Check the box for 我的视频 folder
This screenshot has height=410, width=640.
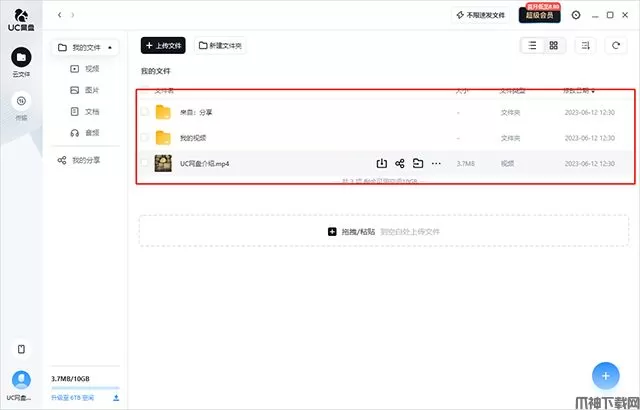pos(144,137)
